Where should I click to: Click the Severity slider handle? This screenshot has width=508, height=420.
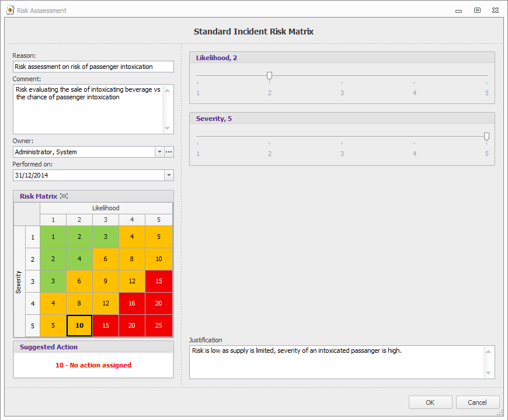pos(486,136)
